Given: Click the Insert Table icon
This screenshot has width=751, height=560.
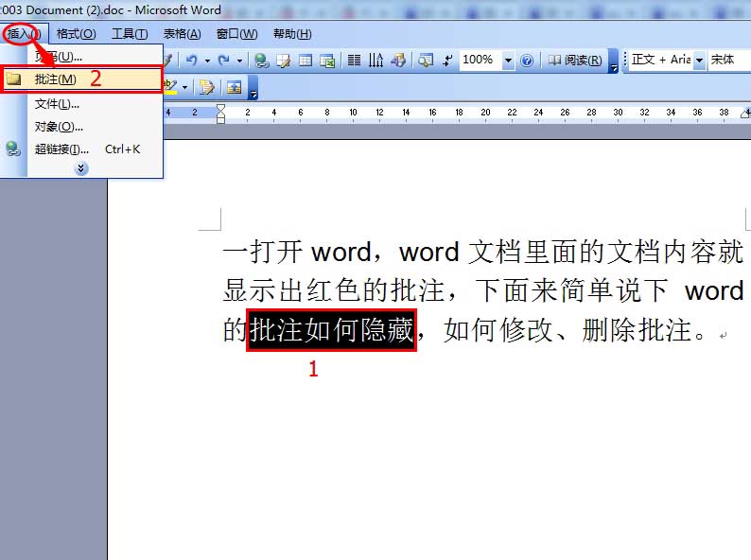Looking at the screenshot, I should click(306, 61).
